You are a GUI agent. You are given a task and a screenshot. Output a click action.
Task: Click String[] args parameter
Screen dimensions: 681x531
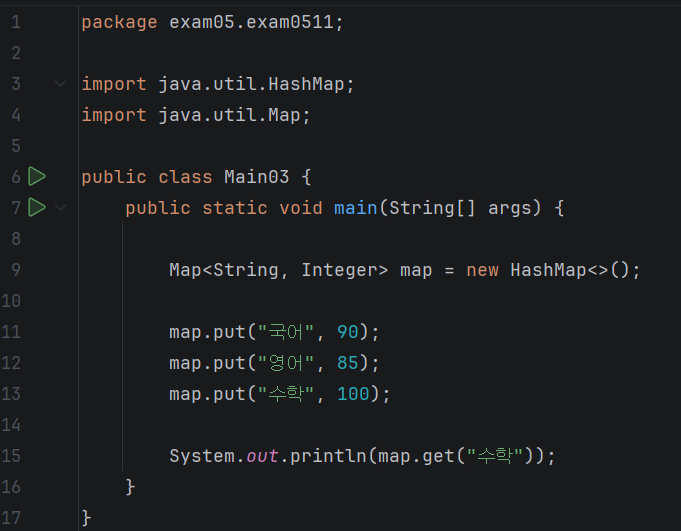point(465,208)
